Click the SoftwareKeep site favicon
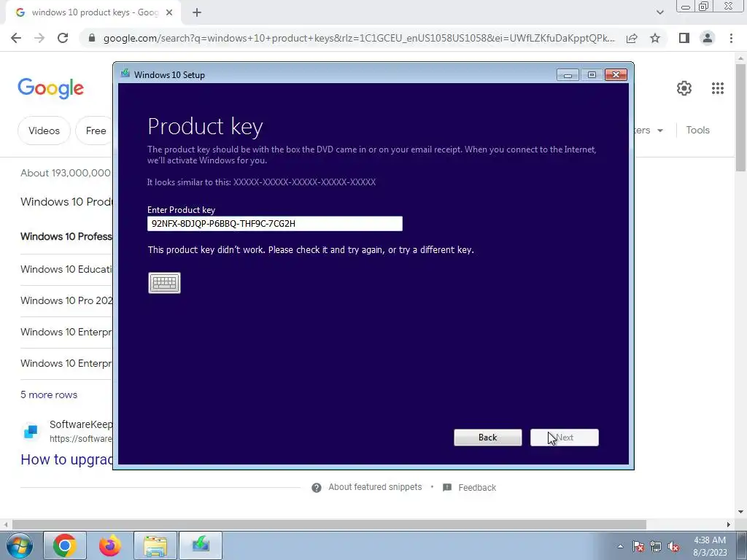Screen dimensions: 747x560 [31, 432]
